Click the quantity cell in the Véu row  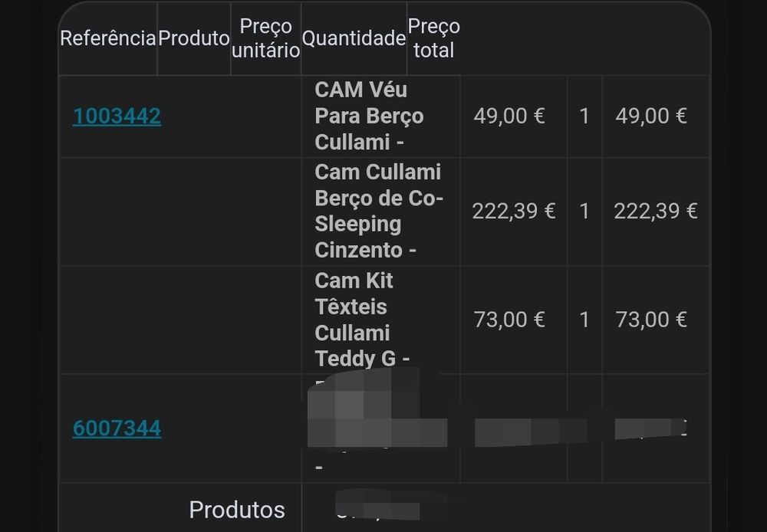584,117
